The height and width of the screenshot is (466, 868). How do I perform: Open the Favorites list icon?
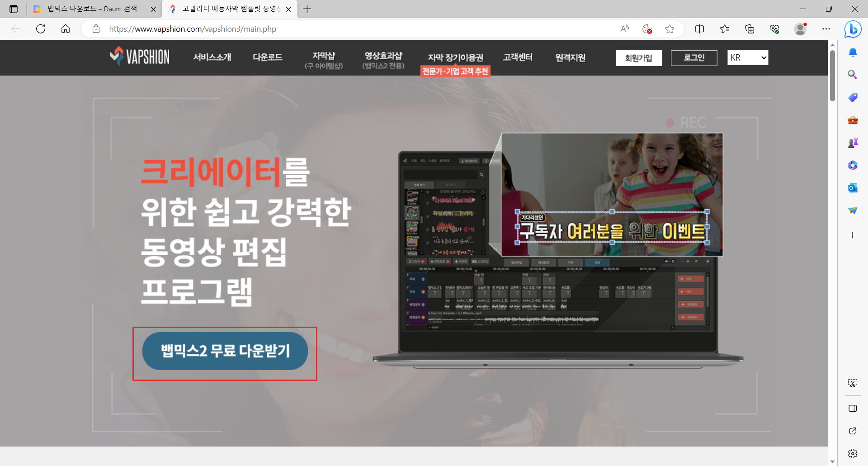(x=725, y=29)
